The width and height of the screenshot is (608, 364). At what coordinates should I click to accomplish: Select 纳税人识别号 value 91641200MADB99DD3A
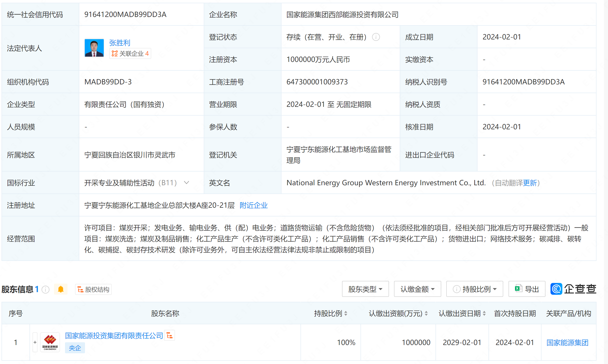(523, 82)
